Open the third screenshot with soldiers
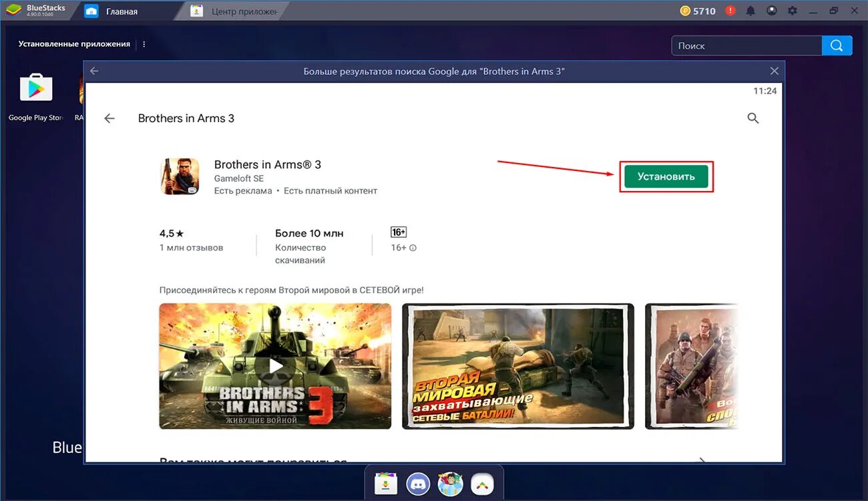The height and width of the screenshot is (501, 868). pyautogui.click(x=692, y=366)
